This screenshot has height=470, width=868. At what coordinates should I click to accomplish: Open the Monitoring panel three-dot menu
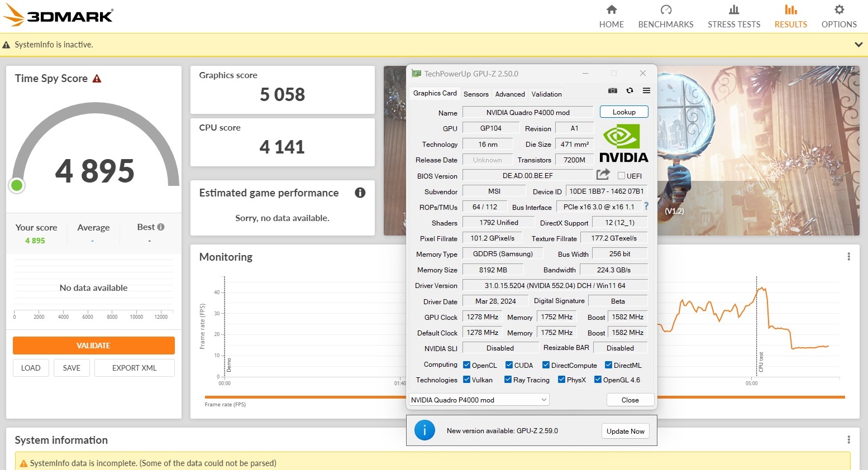point(848,257)
